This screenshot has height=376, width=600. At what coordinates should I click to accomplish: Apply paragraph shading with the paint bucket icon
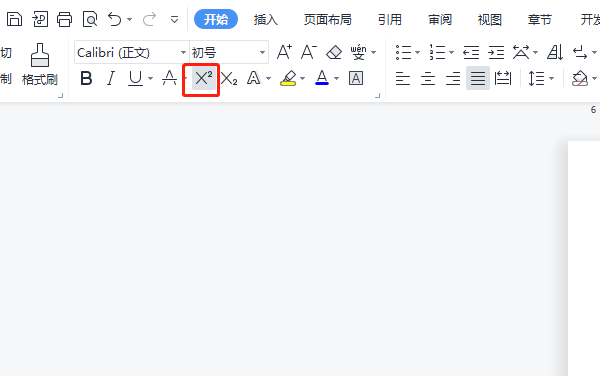point(580,78)
